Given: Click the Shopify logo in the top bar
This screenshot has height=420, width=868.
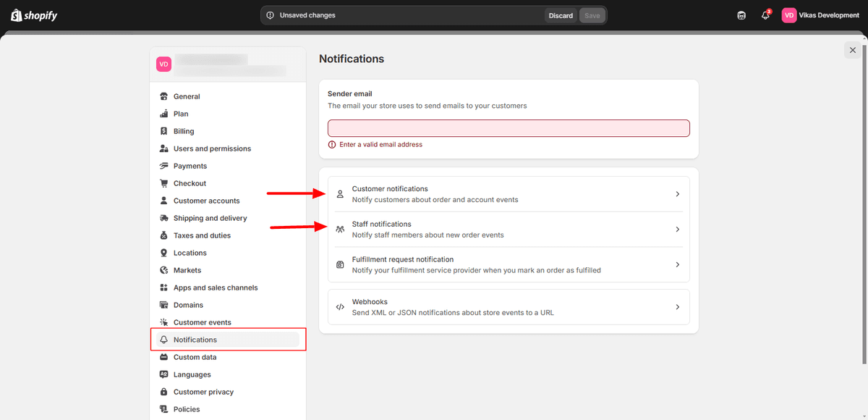Looking at the screenshot, I should click(x=34, y=15).
